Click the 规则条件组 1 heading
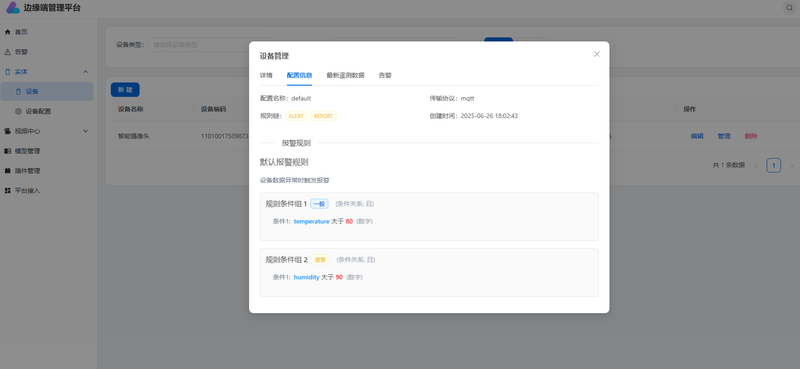Screen dimensions: 800x369 [286, 204]
